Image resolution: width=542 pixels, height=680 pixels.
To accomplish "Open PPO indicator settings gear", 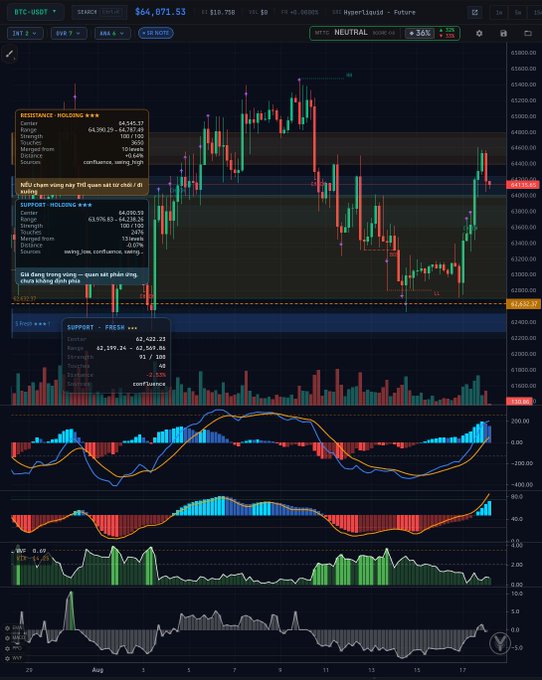I will pos(7,648).
